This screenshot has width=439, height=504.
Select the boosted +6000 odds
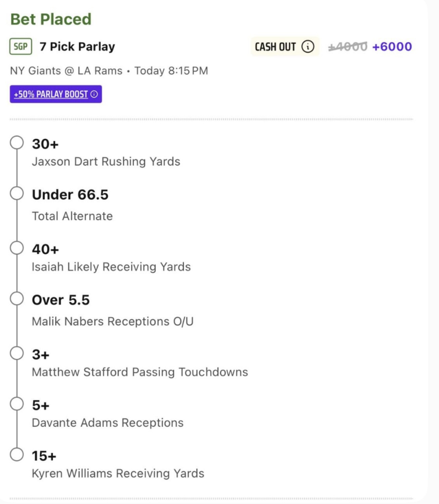pos(392,46)
